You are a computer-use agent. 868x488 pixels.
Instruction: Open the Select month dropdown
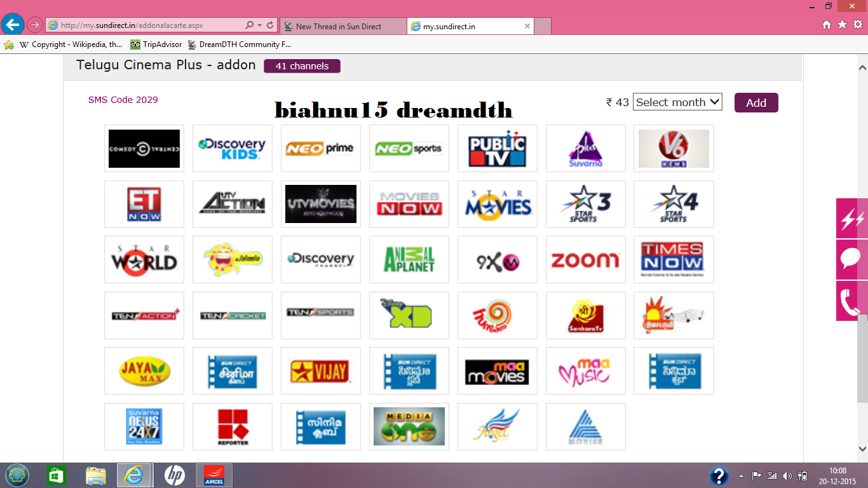(677, 102)
